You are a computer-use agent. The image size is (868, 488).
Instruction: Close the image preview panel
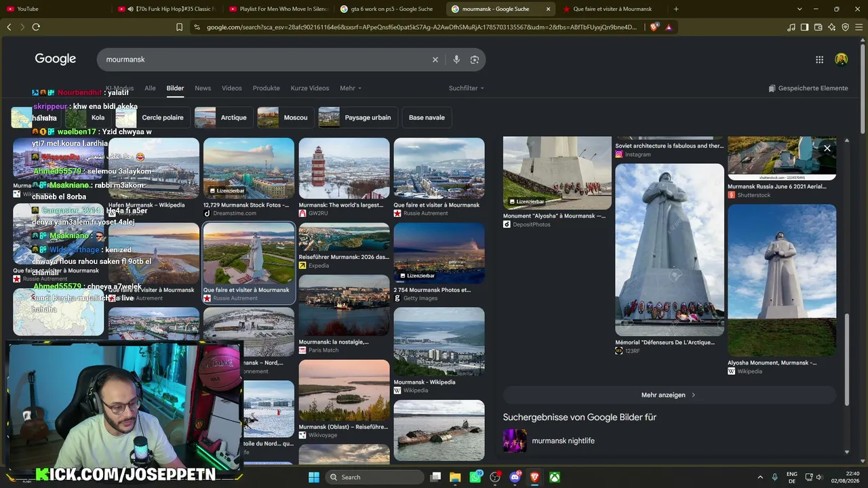[x=827, y=148]
